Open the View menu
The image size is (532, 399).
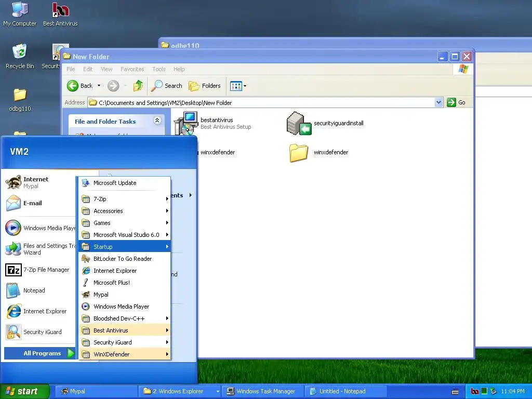tap(107, 69)
